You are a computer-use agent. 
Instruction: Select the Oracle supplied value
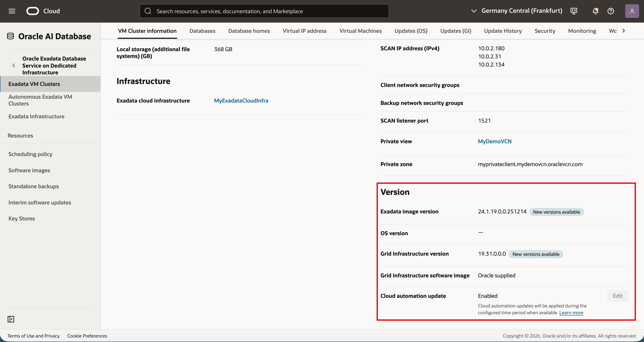pos(496,275)
